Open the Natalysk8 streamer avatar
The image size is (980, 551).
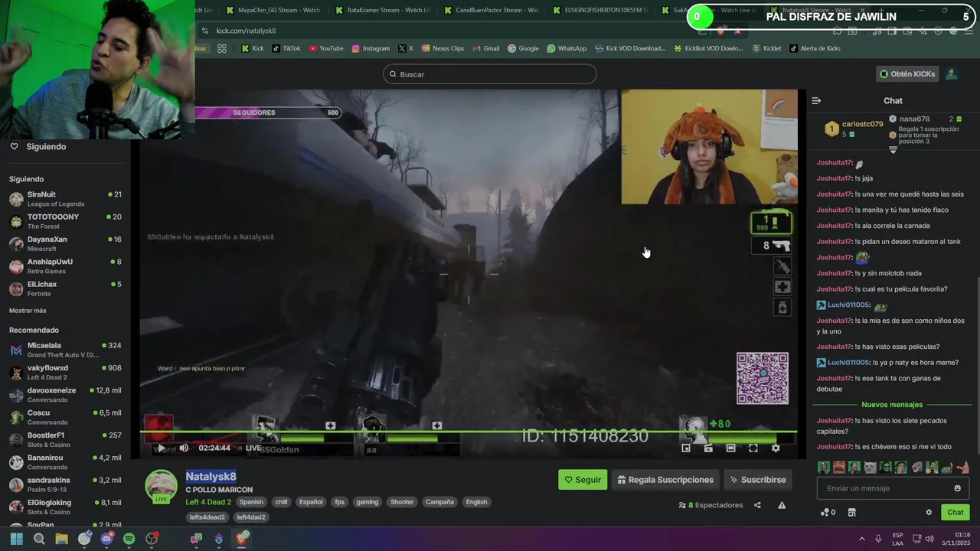[162, 485]
